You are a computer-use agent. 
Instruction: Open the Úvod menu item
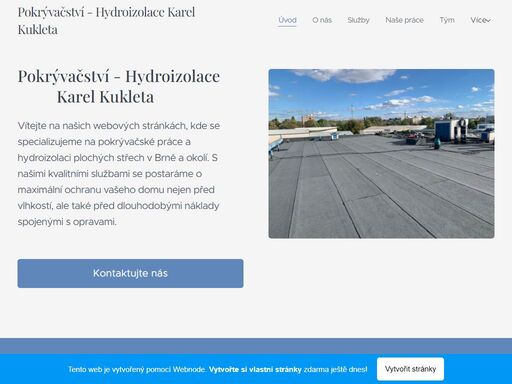pos(287,20)
